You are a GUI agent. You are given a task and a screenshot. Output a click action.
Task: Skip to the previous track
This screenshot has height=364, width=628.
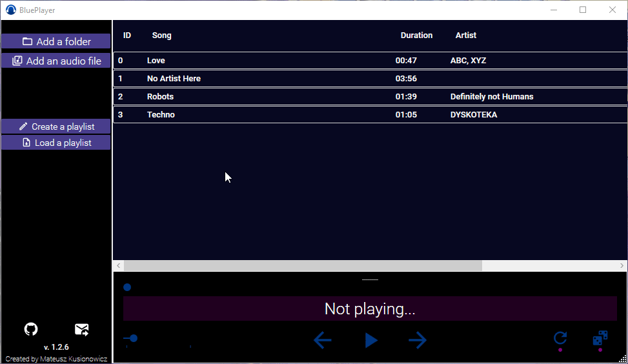323,340
